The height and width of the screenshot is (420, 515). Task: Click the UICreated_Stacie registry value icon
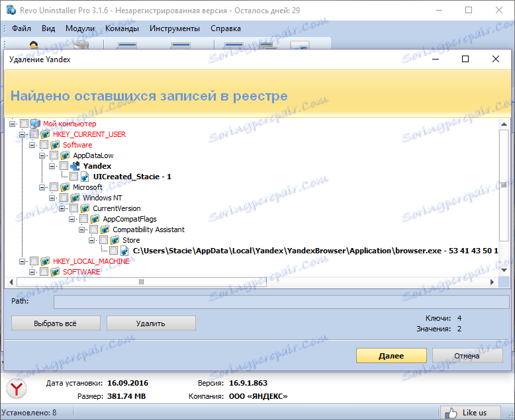85,177
